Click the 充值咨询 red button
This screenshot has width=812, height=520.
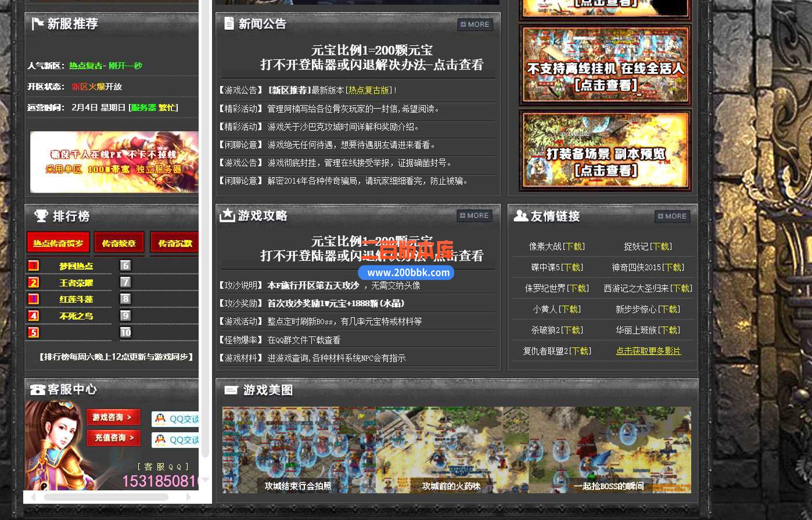(113, 437)
